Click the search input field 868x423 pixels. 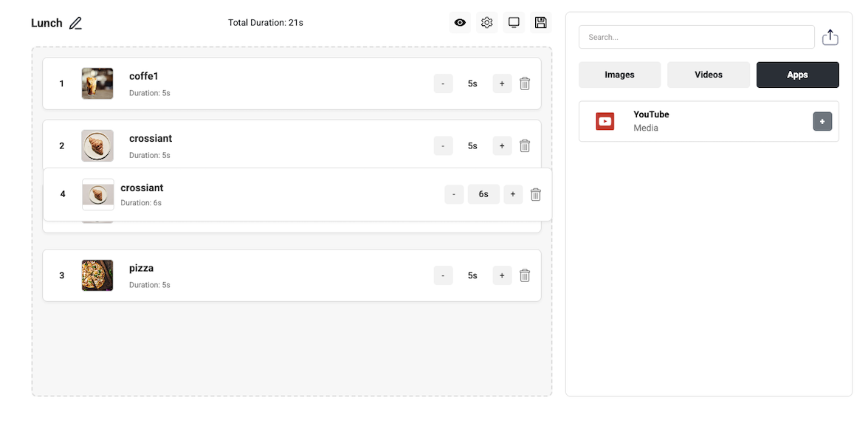(696, 37)
